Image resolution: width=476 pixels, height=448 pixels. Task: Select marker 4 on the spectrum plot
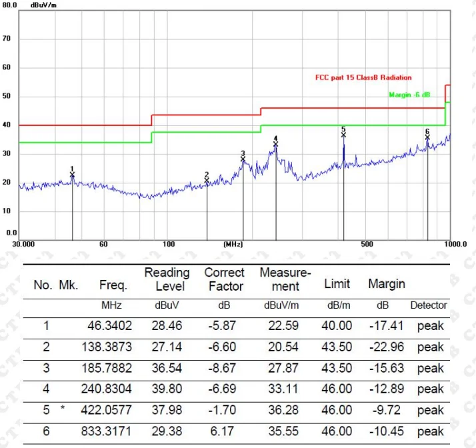pyautogui.click(x=275, y=144)
